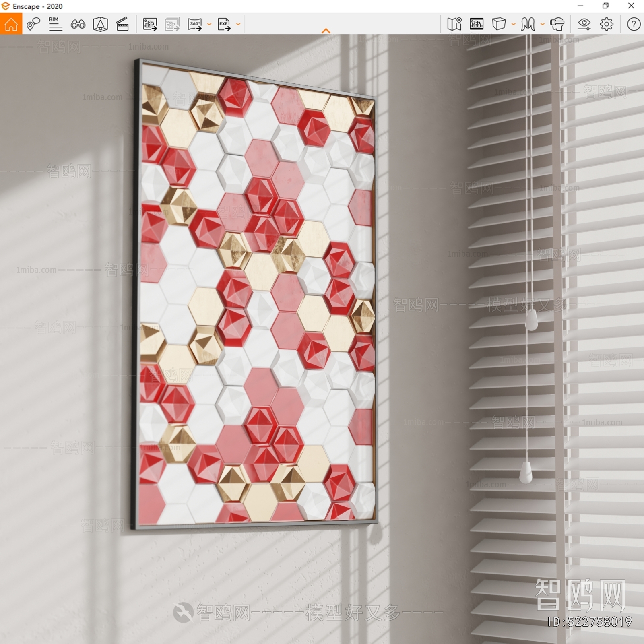Open the projection mode dropdown arrow

pos(513,24)
